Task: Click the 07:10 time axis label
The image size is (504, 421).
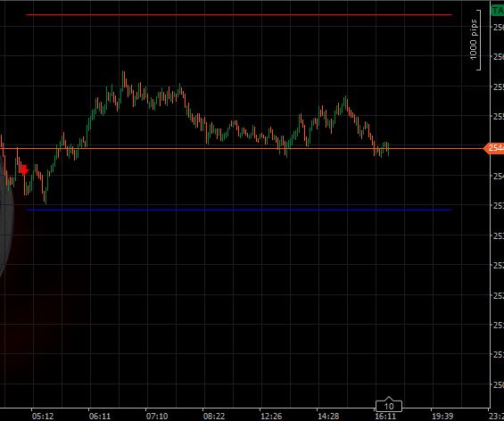Action: coord(157,417)
